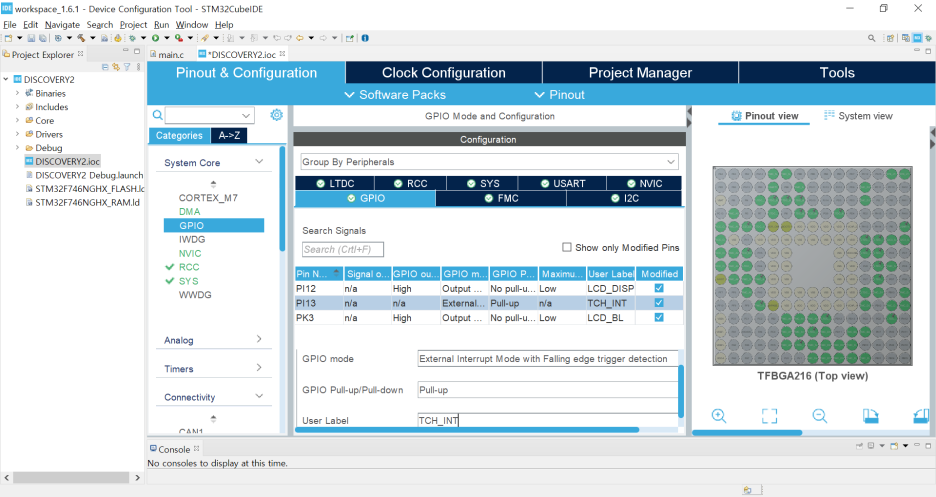Expand the Pinout dropdown menu
This screenshot has height=497, width=936.
tap(559, 95)
